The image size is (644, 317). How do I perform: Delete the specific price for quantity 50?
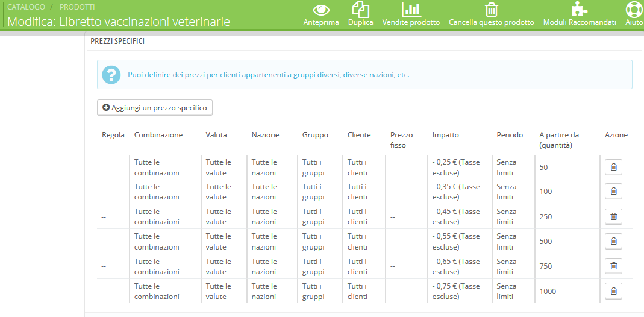(614, 167)
